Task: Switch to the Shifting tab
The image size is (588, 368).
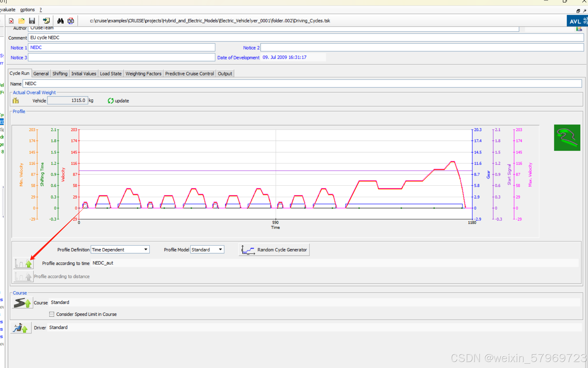Action: (x=60, y=74)
